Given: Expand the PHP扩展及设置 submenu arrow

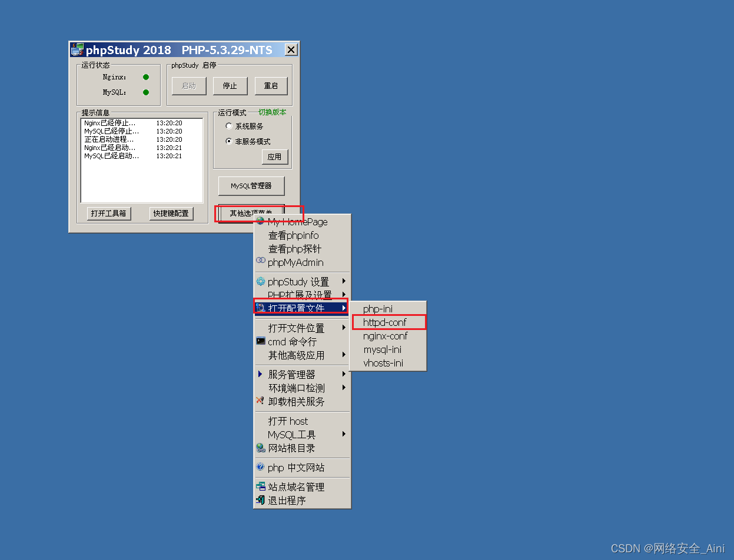Looking at the screenshot, I should tap(344, 294).
